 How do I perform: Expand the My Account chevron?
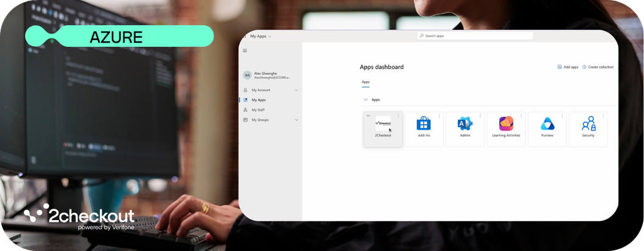(296, 90)
